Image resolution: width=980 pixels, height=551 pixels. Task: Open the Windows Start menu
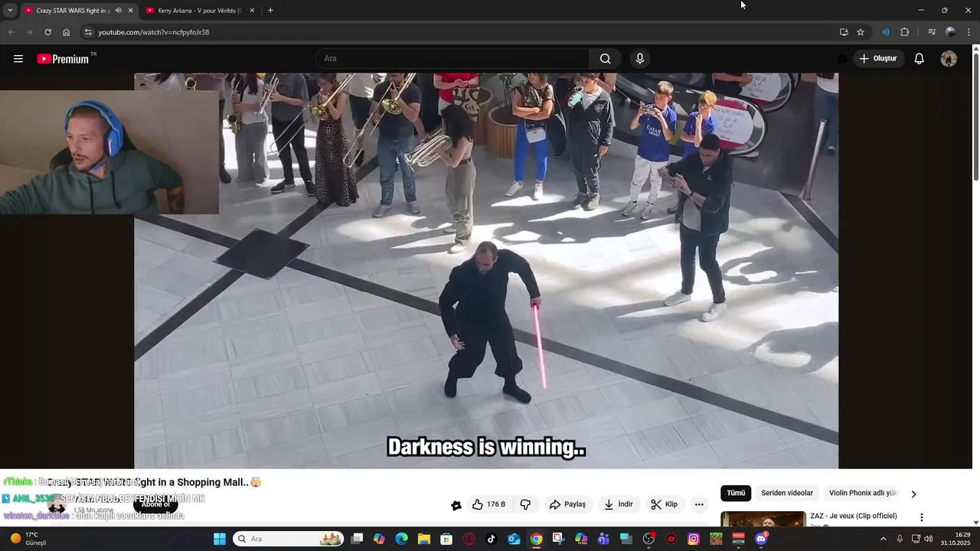tap(220, 539)
